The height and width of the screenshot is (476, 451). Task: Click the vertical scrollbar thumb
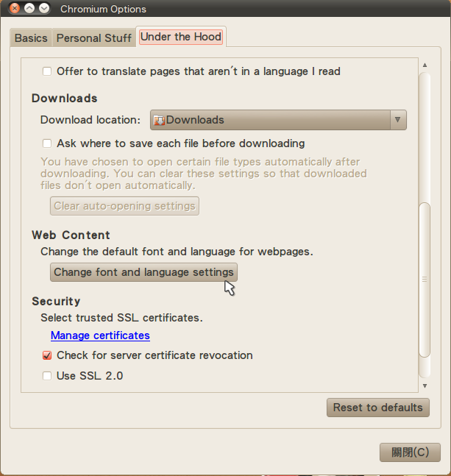425,280
